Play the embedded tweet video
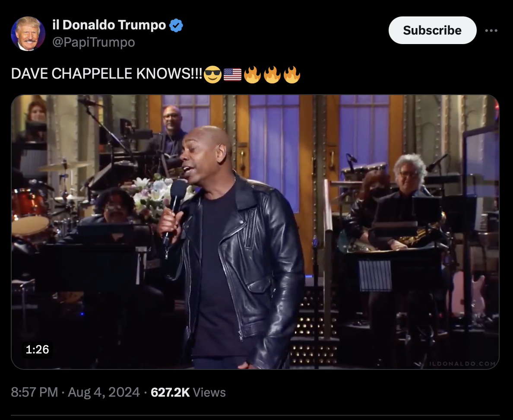513x420 pixels. [x=255, y=232]
